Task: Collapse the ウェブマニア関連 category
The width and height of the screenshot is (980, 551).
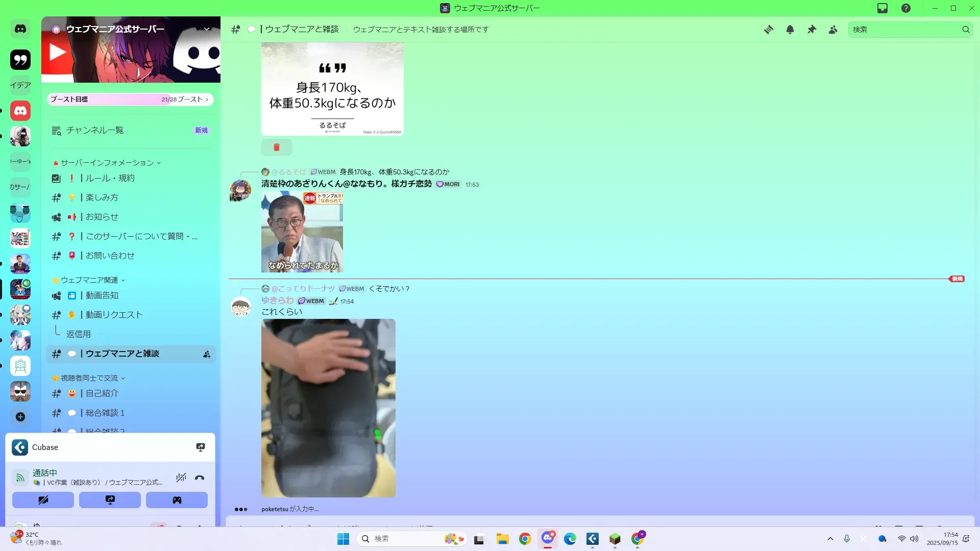Action: (89, 280)
